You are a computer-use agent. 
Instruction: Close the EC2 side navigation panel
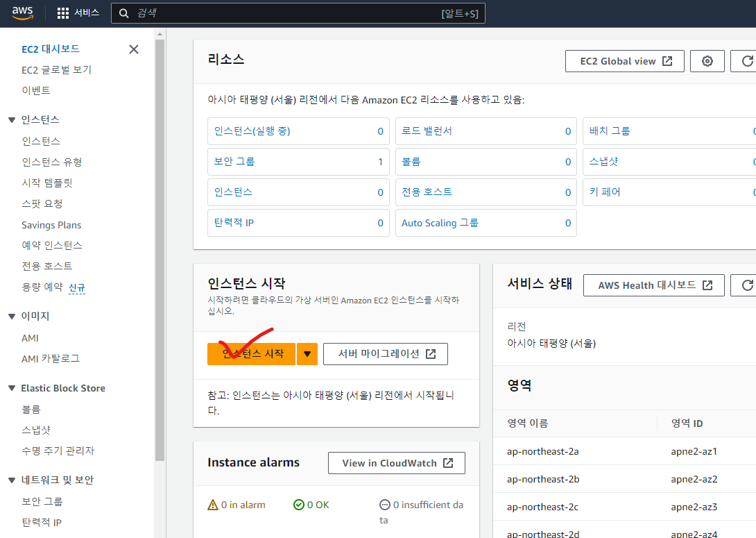coord(134,49)
